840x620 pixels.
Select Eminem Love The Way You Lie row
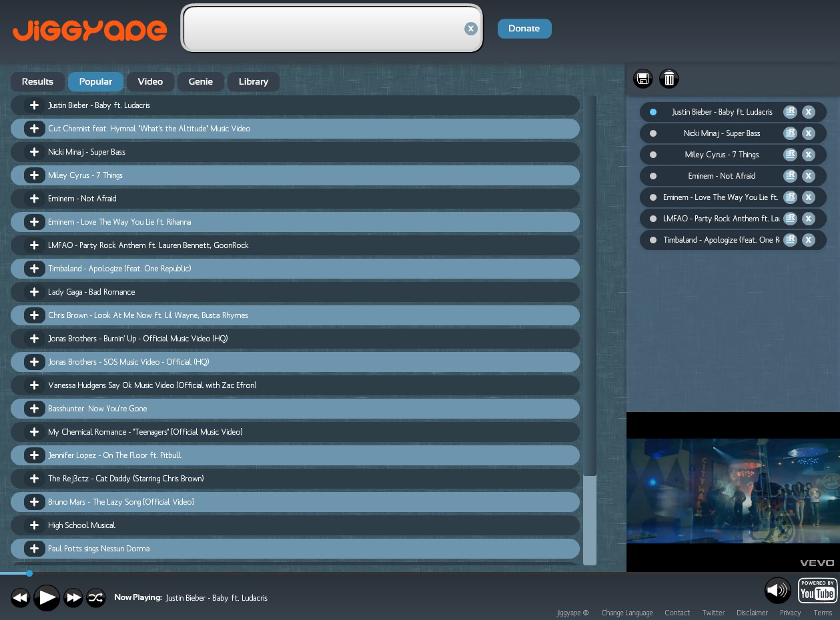(x=295, y=222)
